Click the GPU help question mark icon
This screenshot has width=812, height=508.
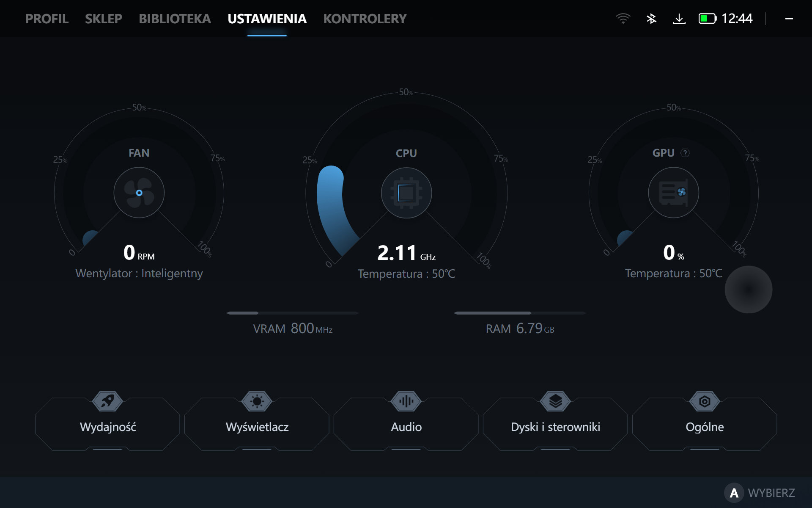coord(685,153)
